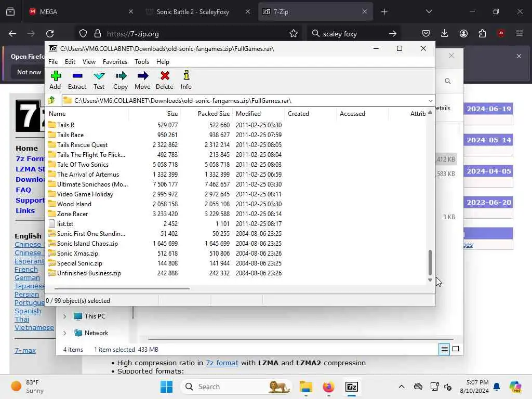
Task: Select the Zone Racer folder icon
Action: point(51,214)
